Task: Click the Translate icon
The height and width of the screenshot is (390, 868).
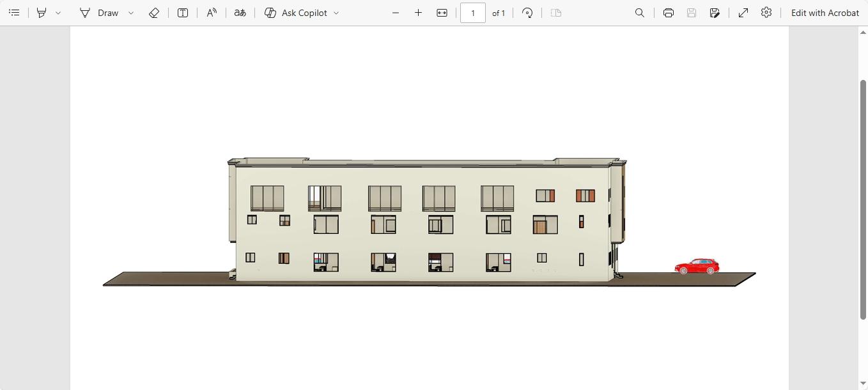Action: click(x=240, y=13)
